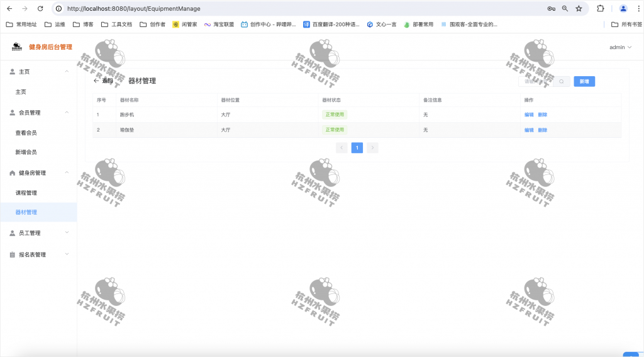Viewport: 644px width, 357px height.
Task: Go back with the browser back arrow
Action: 10,9
